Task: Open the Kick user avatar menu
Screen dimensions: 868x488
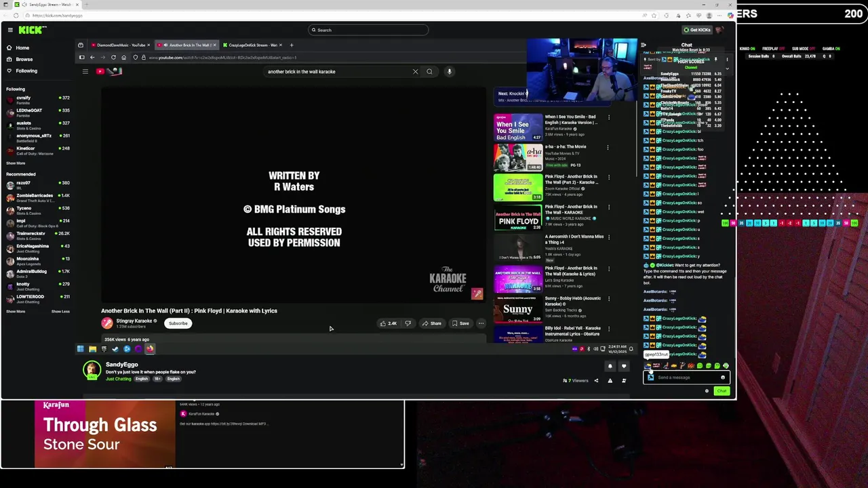Action: 719,30
